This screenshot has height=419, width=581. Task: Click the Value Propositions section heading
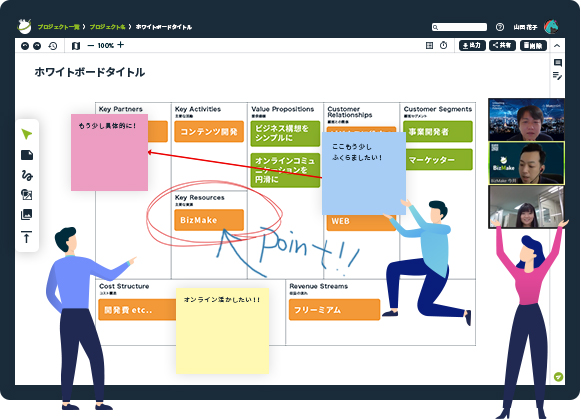283,109
